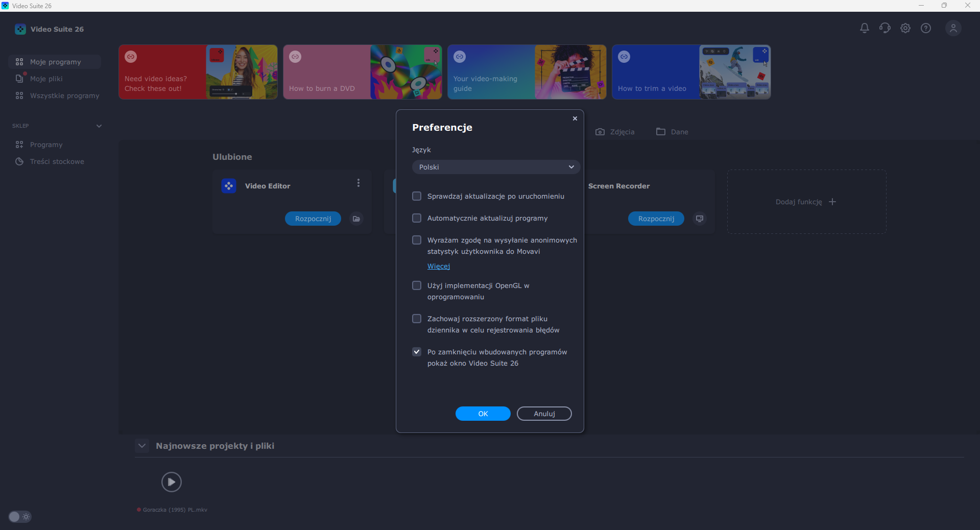
Task: Start Screen Recorder with Rozpocznij
Action: (656, 219)
